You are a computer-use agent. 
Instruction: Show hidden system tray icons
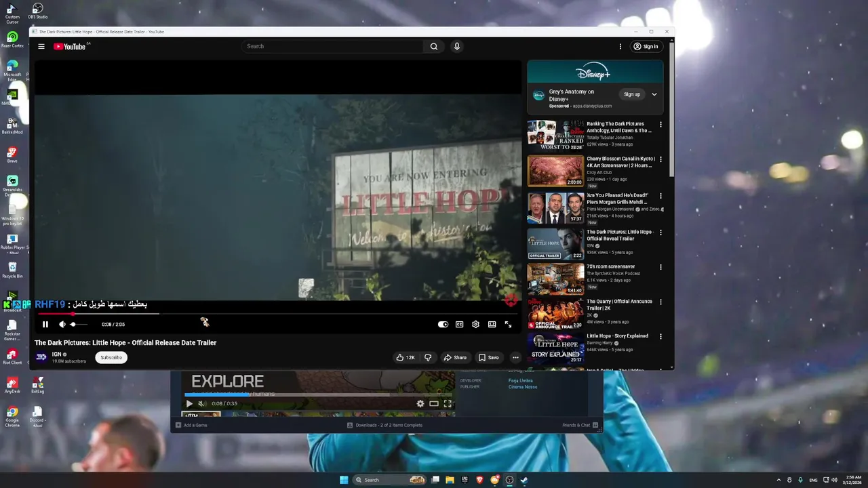click(778, 480)
